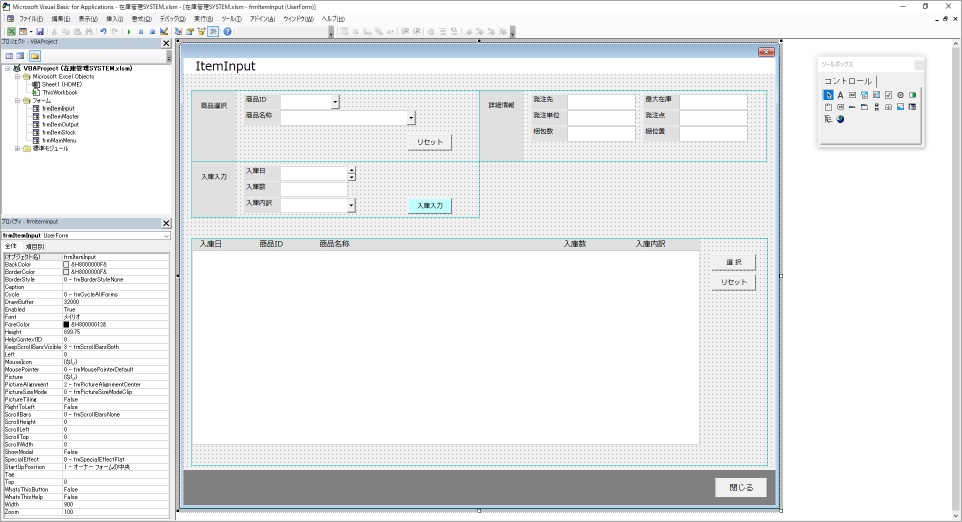Image resolution: width=962 pixels, height=522 pixels.
Task: Open Project Explorer from the toolbar icon
Action: pyautogui.click(x=178, y=31)
